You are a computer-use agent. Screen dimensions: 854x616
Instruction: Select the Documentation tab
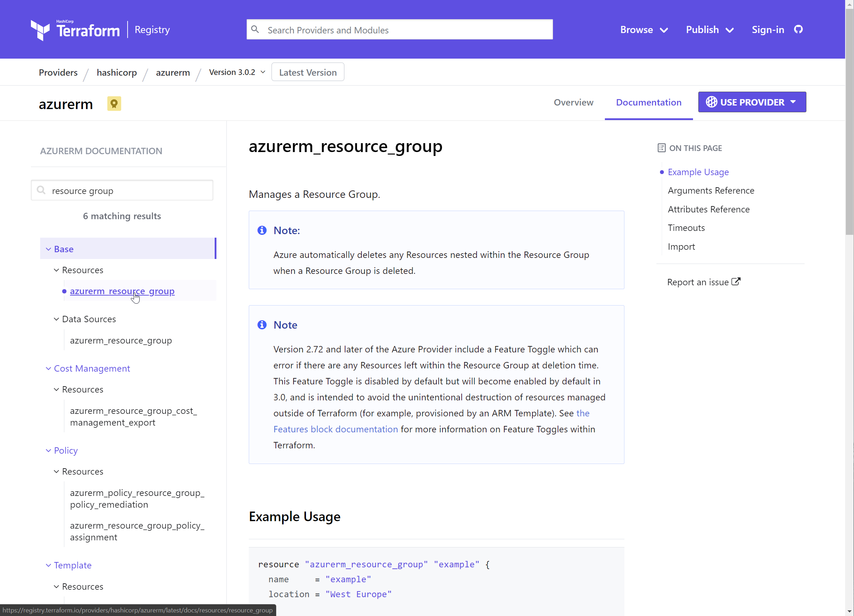(x=648, y=102)
